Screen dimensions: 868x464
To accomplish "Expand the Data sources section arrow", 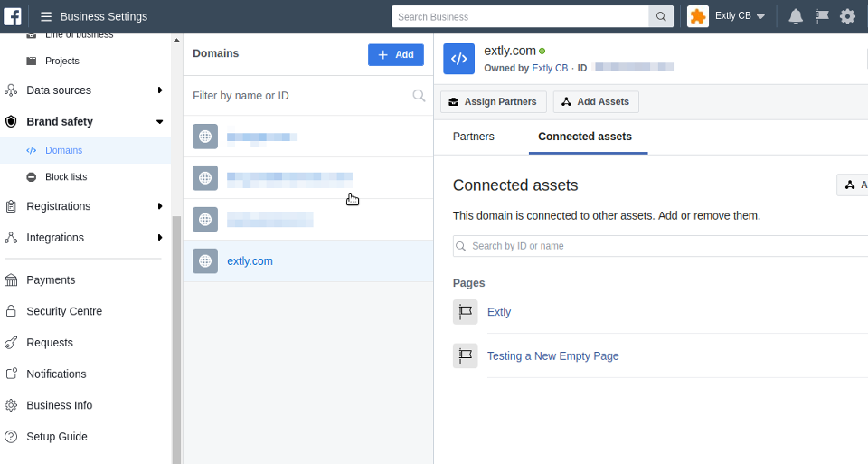I will point(160,90).
